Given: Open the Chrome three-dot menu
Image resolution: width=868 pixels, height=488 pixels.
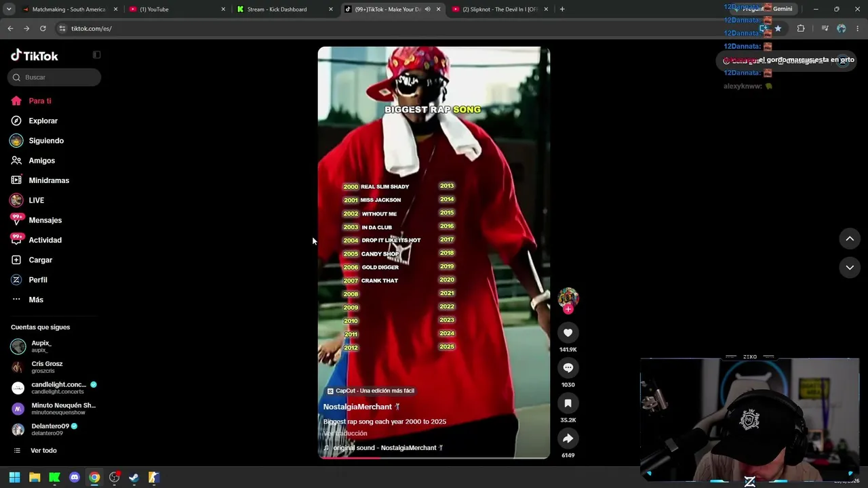Looking at the screenshot, I should (858, 28).
